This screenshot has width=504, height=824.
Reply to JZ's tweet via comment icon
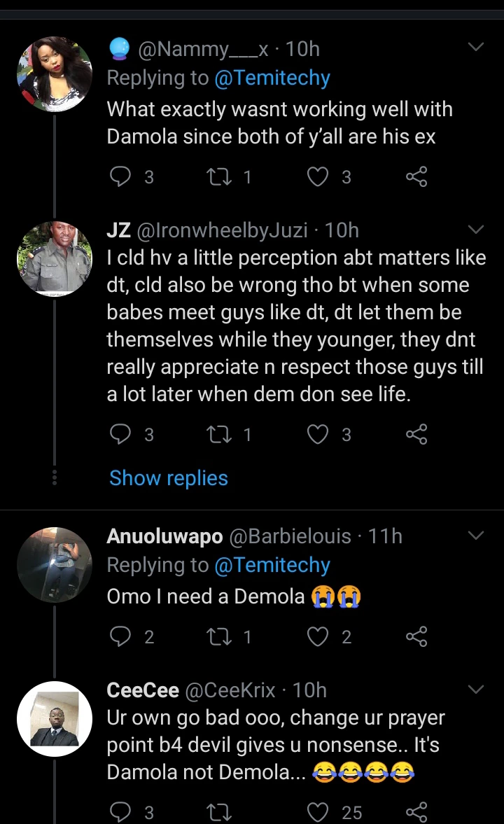pos(121,435)
